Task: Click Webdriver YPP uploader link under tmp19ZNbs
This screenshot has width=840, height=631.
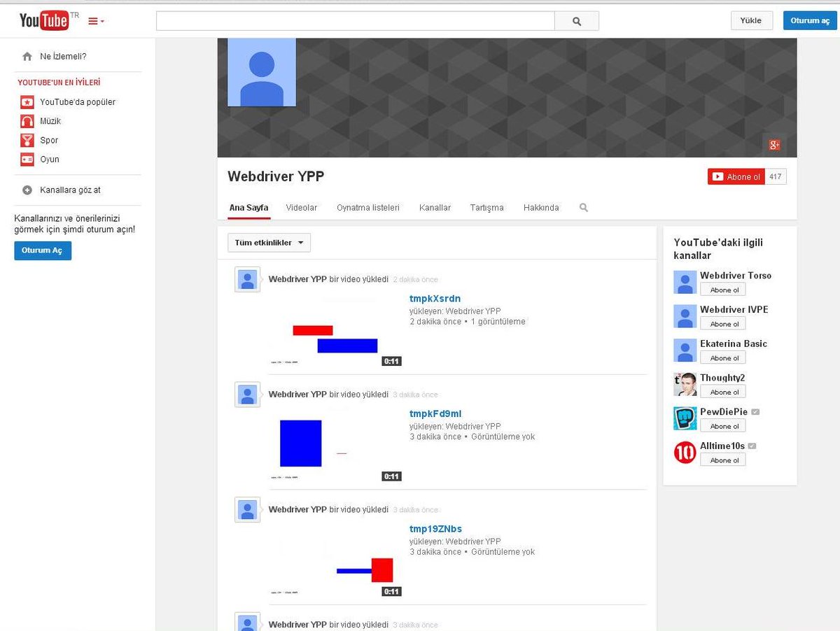Action: (x=473, y=541)
